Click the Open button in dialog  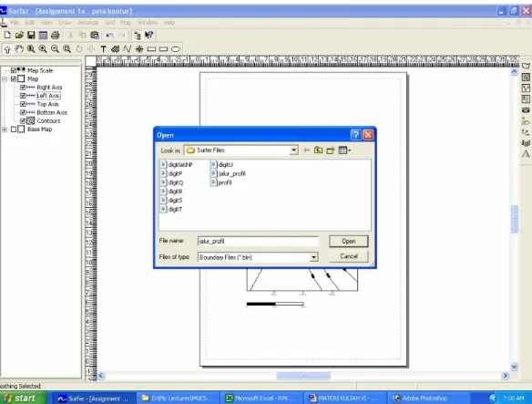pyautogui.click(x=349, y=242)
